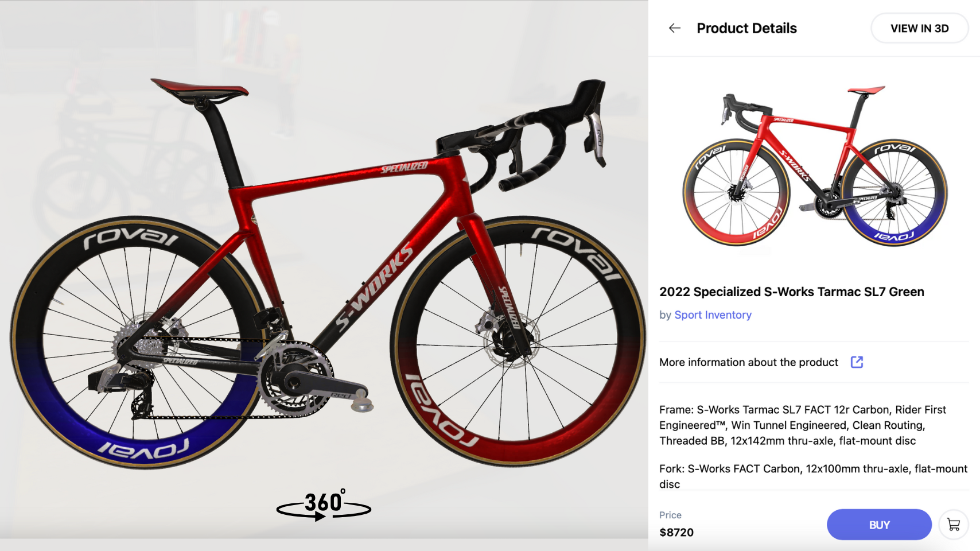
Task: Click the blue BUY button
Action: [879, 525]
